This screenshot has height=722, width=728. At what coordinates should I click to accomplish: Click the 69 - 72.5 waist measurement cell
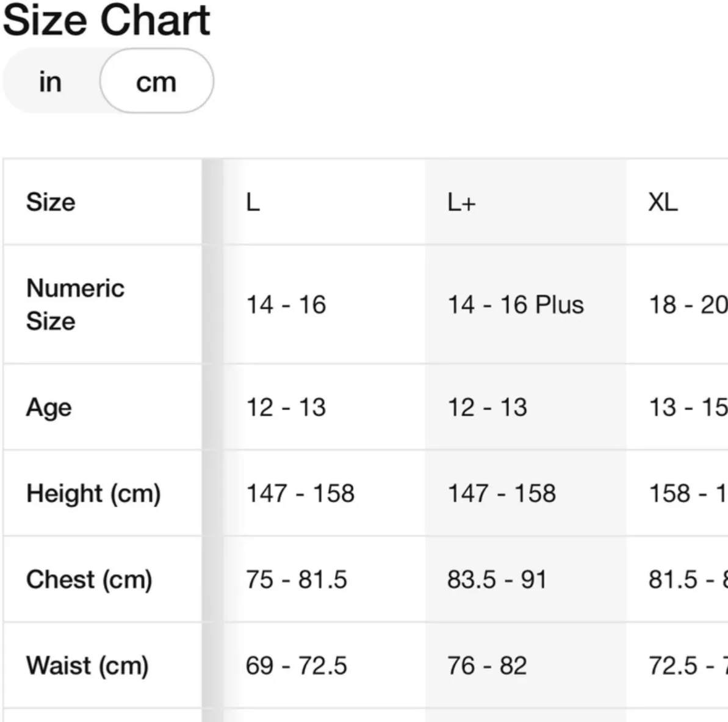[x=296, y=665]
